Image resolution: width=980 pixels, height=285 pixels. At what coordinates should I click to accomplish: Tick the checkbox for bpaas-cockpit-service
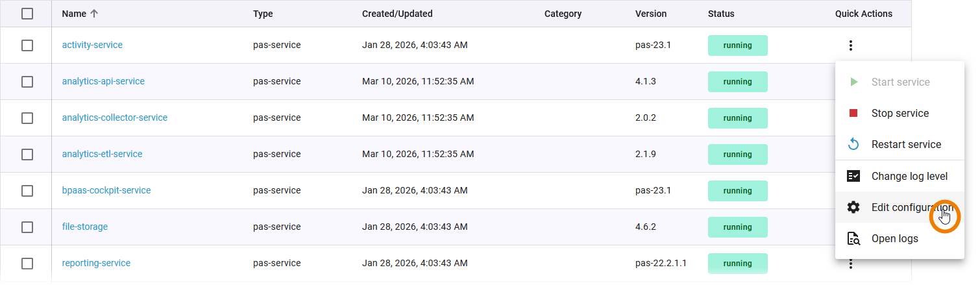pyautogui.click(x=27, y=191)
